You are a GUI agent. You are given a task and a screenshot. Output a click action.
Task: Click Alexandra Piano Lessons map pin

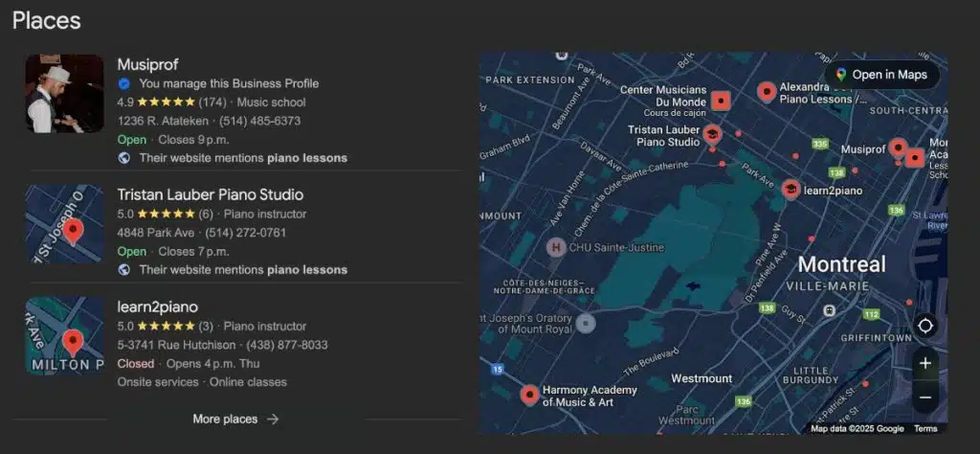tap(767, 91)
